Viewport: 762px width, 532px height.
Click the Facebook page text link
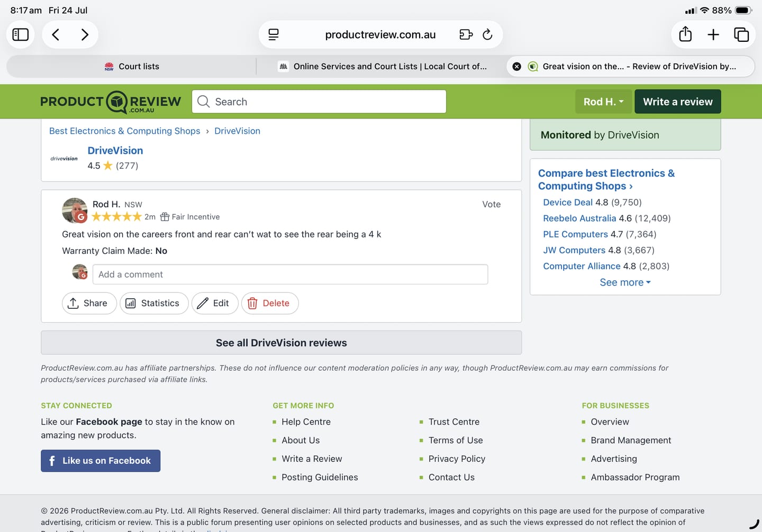pyautogui.click(x=109, y=422)
